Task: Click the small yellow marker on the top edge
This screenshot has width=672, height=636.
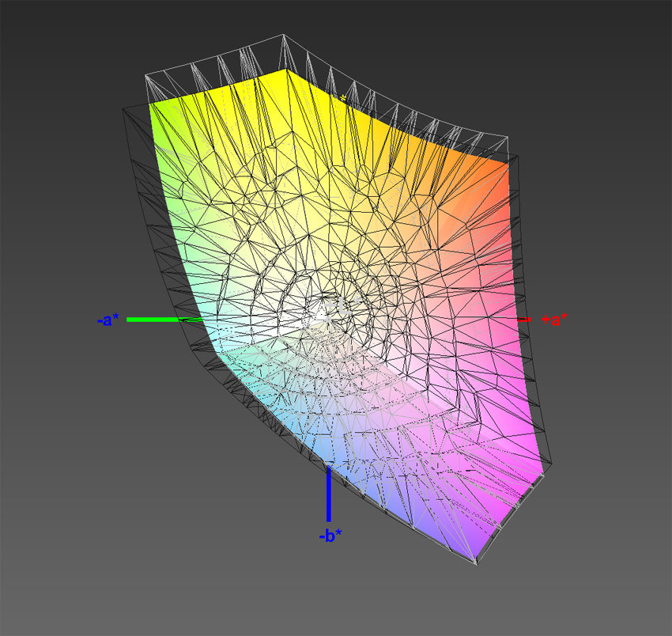Action: tap(343, 97)
